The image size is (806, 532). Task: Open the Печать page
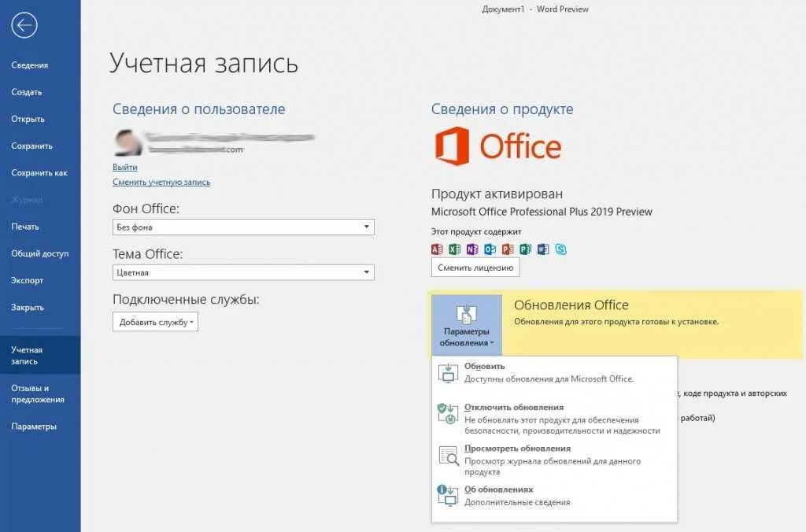[25, 227]
